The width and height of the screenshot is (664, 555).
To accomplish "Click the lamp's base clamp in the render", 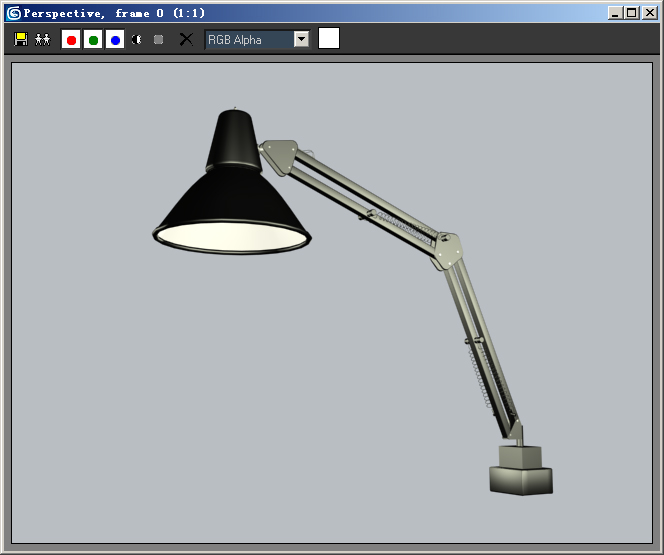I will (521, 470).
